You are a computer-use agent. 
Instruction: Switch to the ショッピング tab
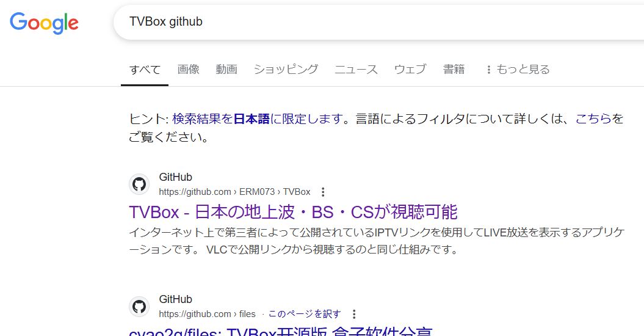pos(286,70)
